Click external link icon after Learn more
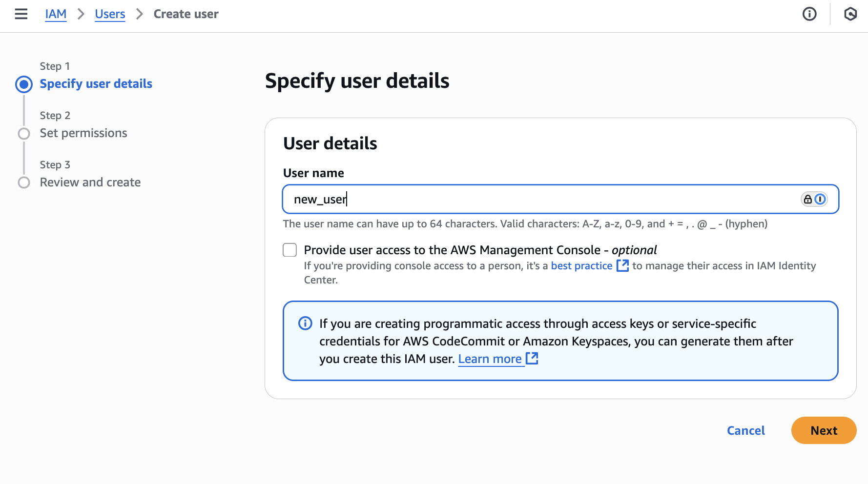The width and height of the screenshot is (868, 484). [532, 359]
